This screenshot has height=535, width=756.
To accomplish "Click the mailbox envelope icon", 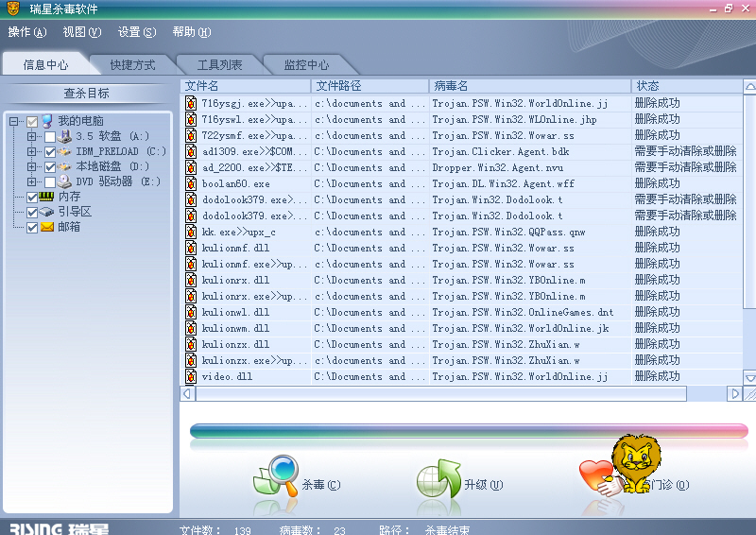I will coord(46,227).
